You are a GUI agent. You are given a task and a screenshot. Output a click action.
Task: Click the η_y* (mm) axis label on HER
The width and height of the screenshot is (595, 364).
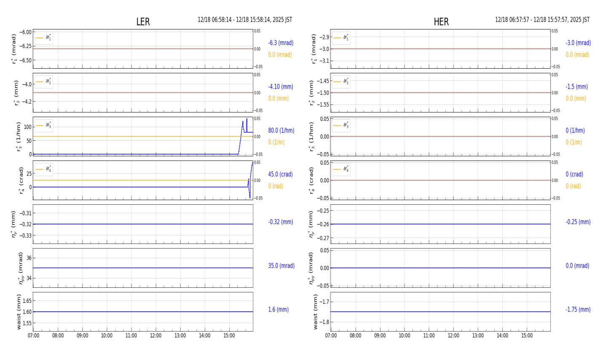311,224
